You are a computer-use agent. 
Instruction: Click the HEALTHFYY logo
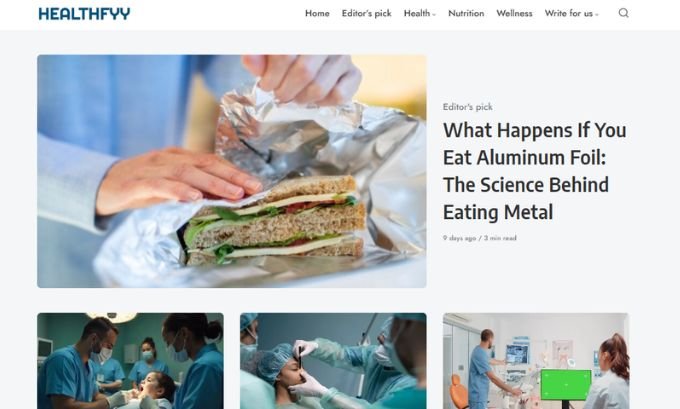(x=84, y=14)
